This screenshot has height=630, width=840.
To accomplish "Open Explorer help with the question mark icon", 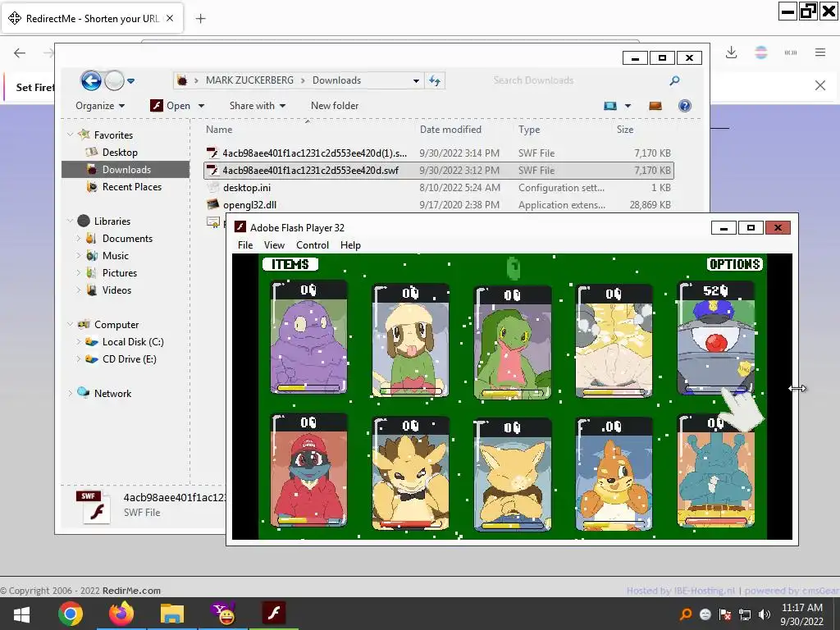I will 685,106.
